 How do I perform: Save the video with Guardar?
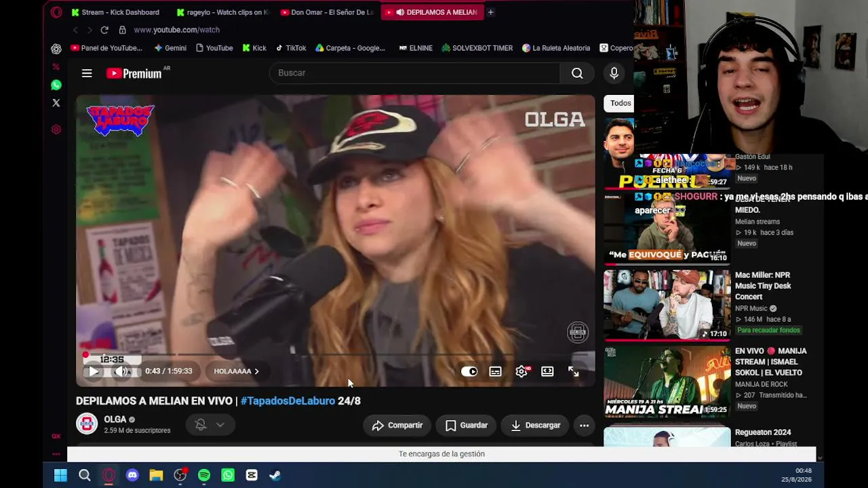pos(467,425)
